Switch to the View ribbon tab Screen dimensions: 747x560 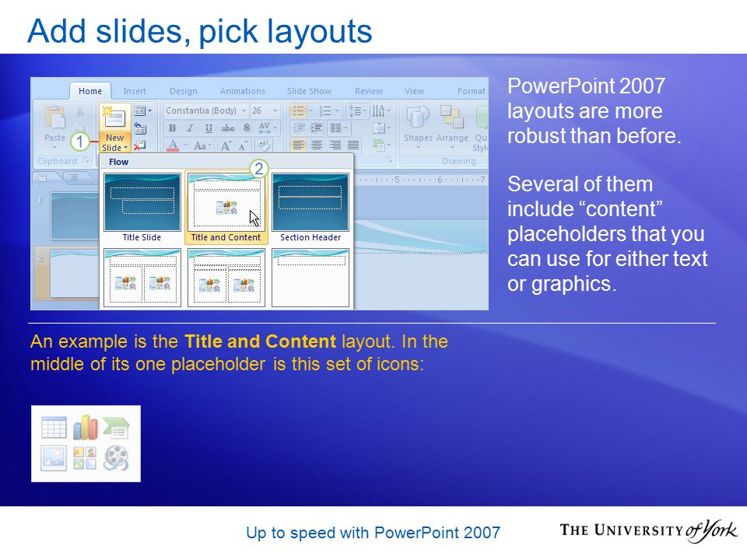coord(414,91)
